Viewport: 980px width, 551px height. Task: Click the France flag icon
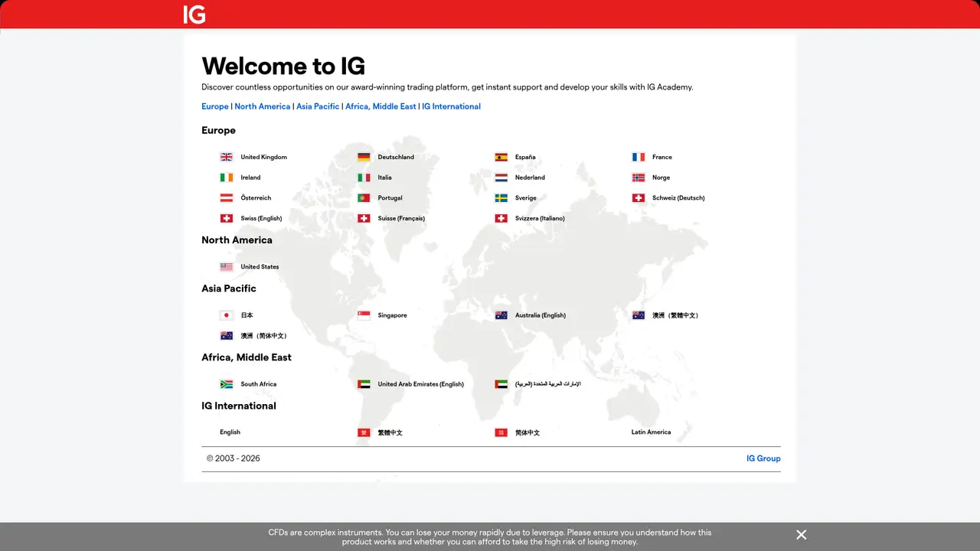click(x=639, y=157)
